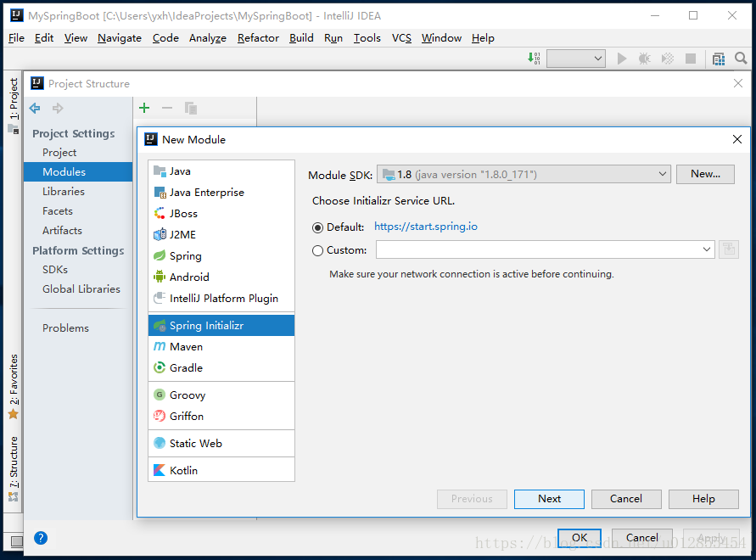Open the Build menu
Viewport: 756px width, 560px height.
pyautogui.click(x=301, y=38)
